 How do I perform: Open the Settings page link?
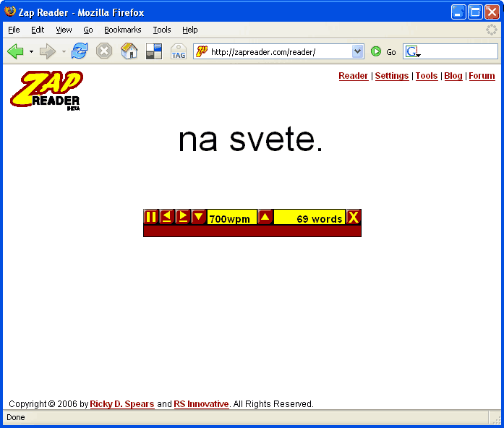pos(392,76)
